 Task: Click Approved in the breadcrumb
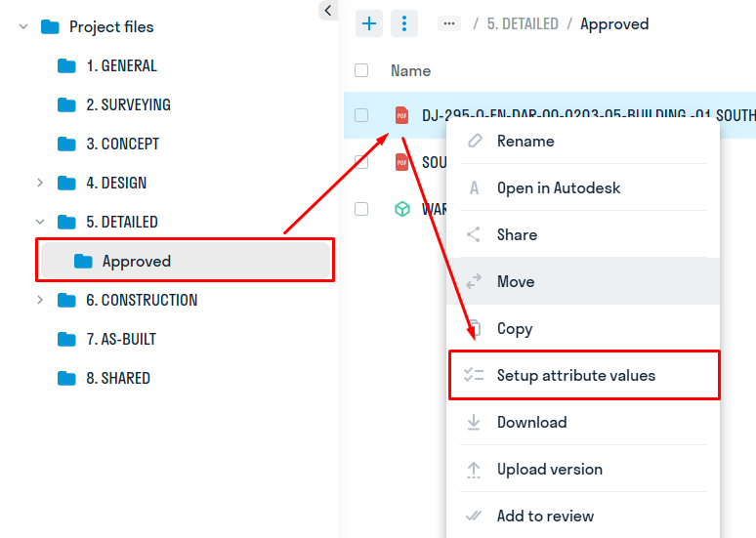[x=614, y=24]
